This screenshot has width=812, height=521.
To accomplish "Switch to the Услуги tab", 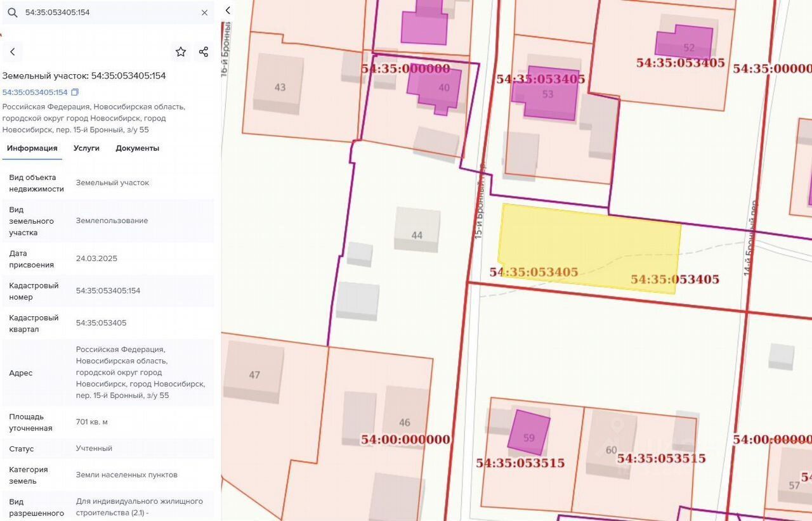I will (86, 148).
